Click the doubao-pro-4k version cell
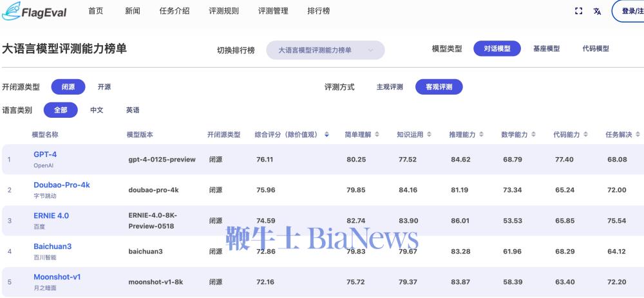Viewport: 644px width, 298px height. (153, 190)
